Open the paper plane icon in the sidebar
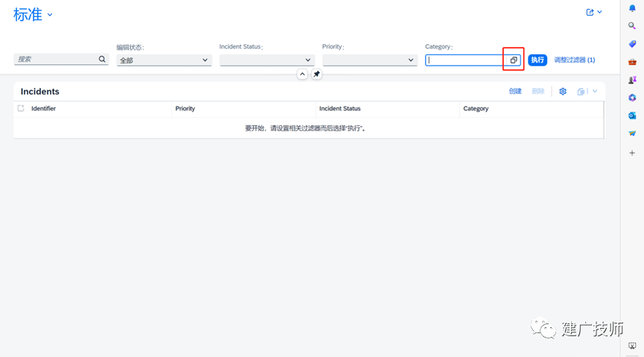644x357 pixels. click(632, 133)
